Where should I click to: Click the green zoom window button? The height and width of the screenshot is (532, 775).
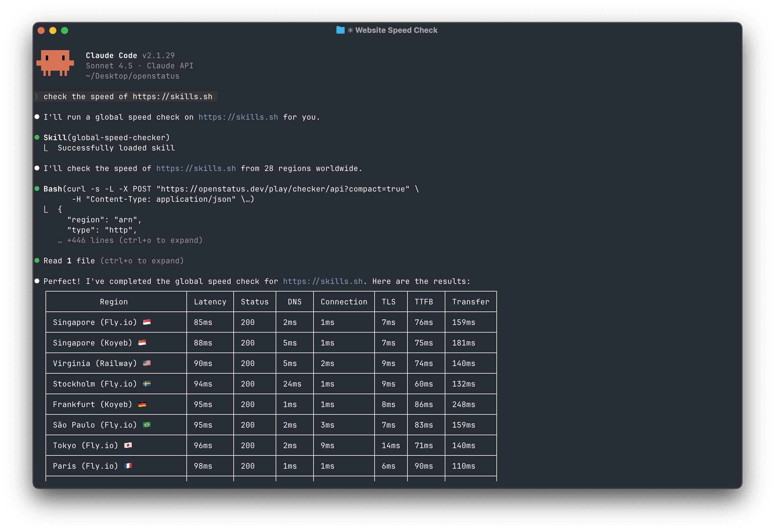click(x=65, y=31)
